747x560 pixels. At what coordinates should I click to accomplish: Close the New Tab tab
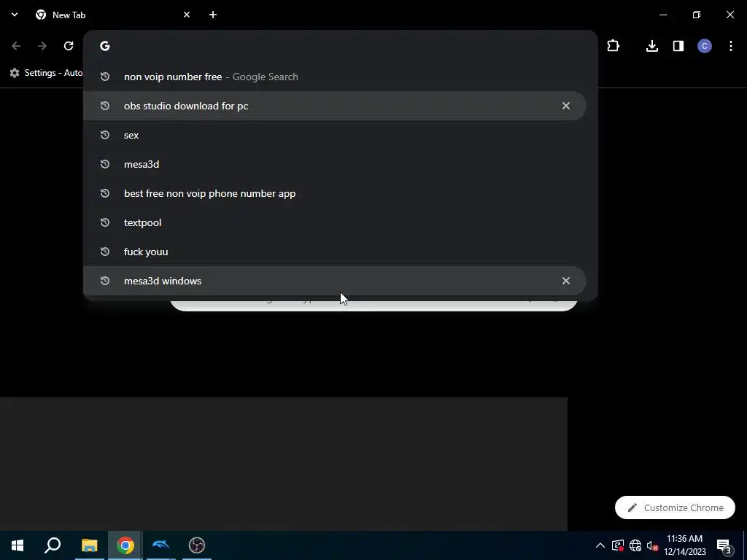click(x=187, y=15)
